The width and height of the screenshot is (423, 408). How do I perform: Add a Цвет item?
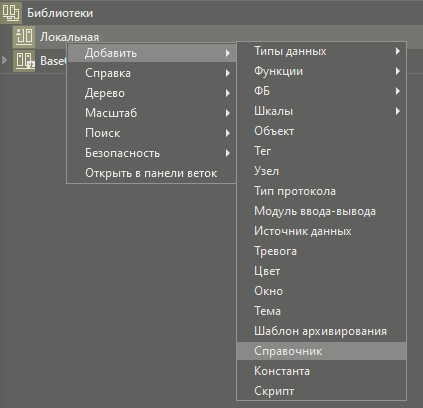click(322, 271)
